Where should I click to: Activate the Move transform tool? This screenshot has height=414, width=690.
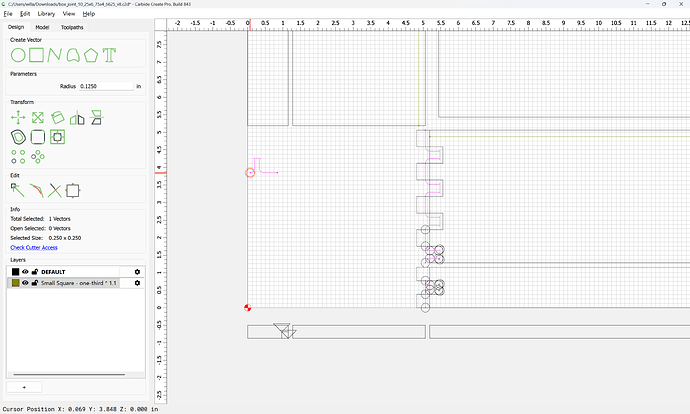click(x=18, y=117)
